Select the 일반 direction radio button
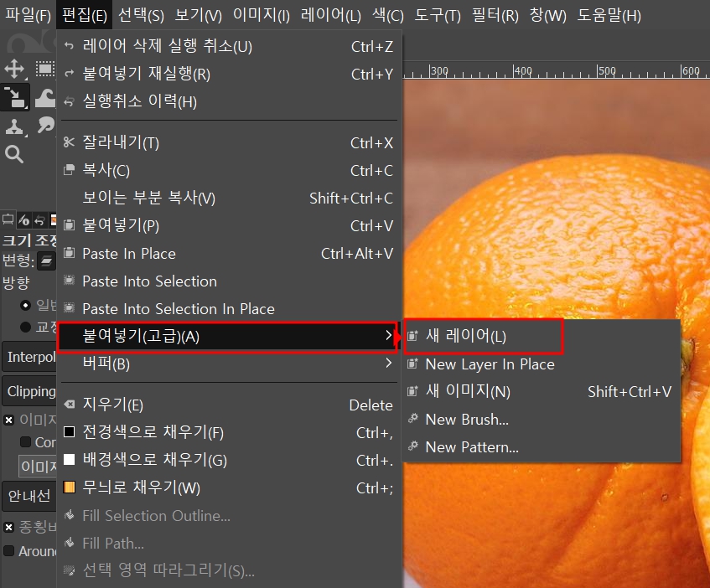Viewport: 710px width, 588px height. tap(25, 305)
